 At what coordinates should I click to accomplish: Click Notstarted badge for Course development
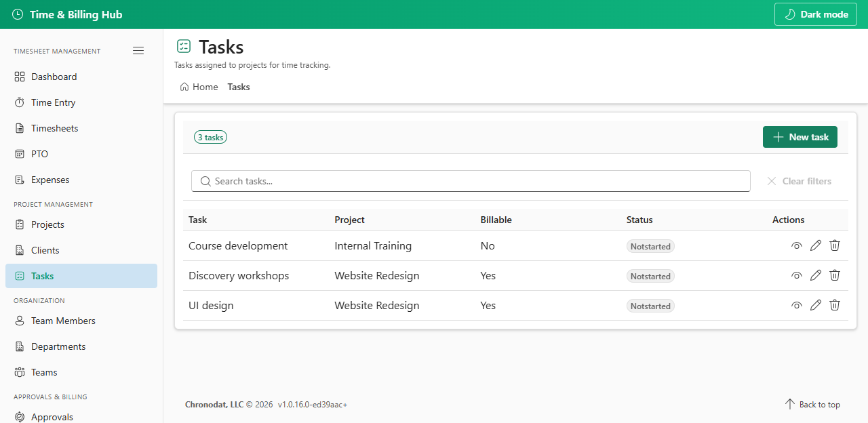pyautogui.click(x=650, y=247)
